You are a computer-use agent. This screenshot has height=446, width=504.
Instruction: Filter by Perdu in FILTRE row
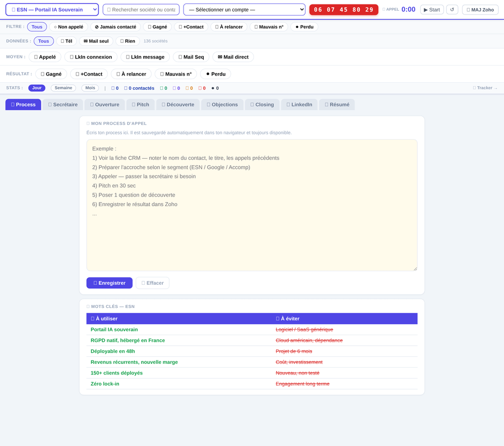coord(304,27)
